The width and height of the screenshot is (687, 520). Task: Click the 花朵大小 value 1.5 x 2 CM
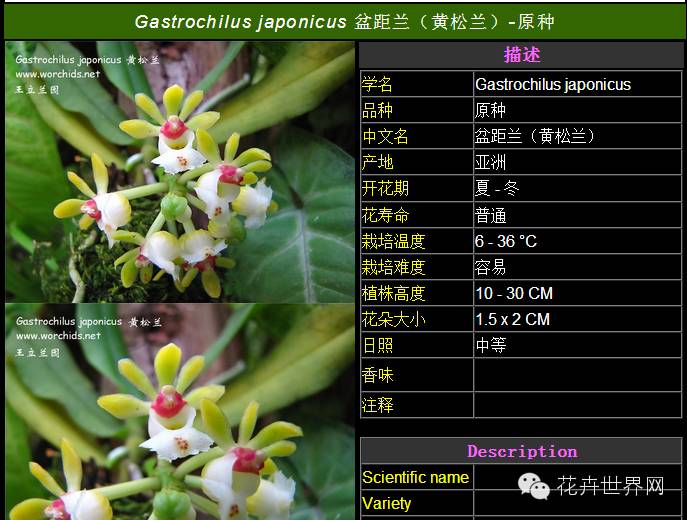512,319
